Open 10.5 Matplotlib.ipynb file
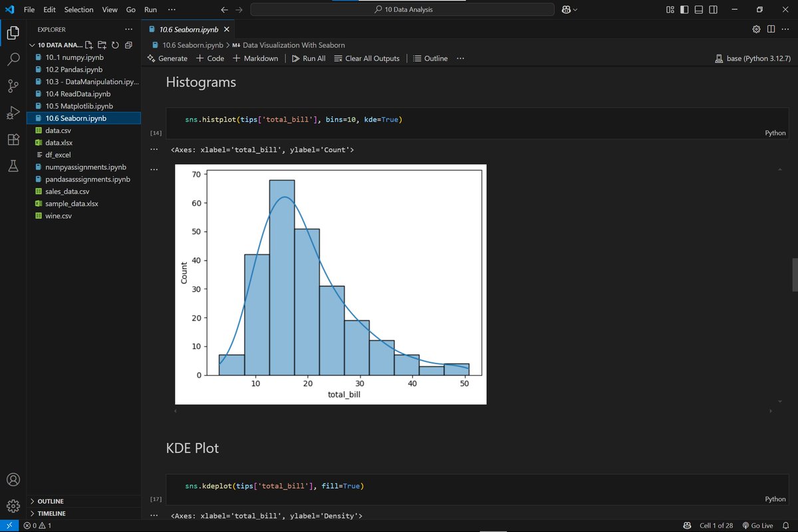 coord(84,106)
